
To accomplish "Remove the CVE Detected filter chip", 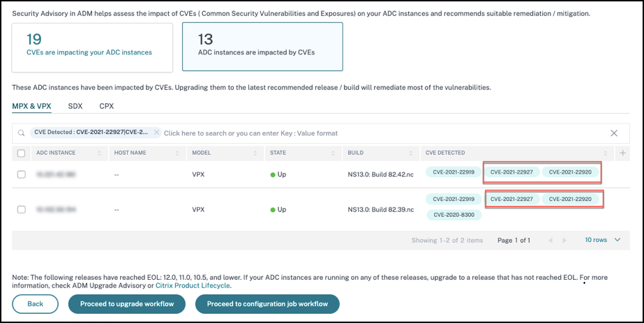I will point(156,132).
